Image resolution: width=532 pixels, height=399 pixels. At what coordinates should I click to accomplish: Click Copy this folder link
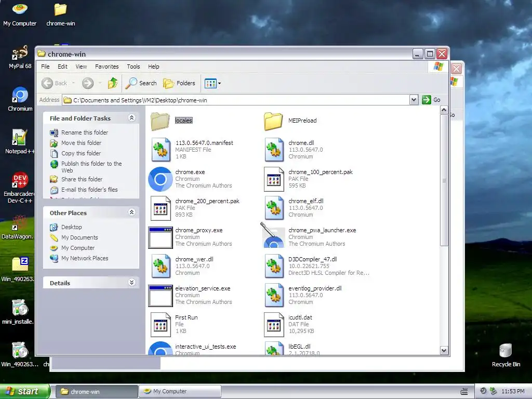click(81, 153)
